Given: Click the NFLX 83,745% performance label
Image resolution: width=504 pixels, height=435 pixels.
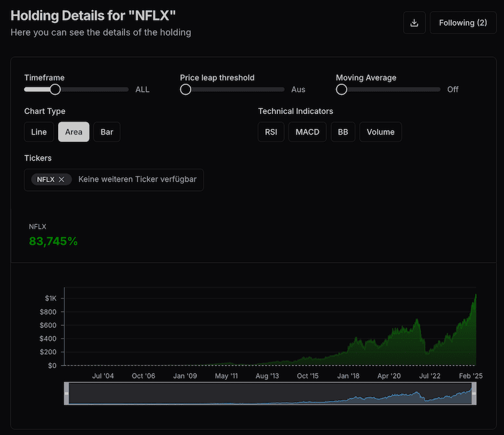Looking at the screenshot, I should pyautogui.click(x=53, y=241).
